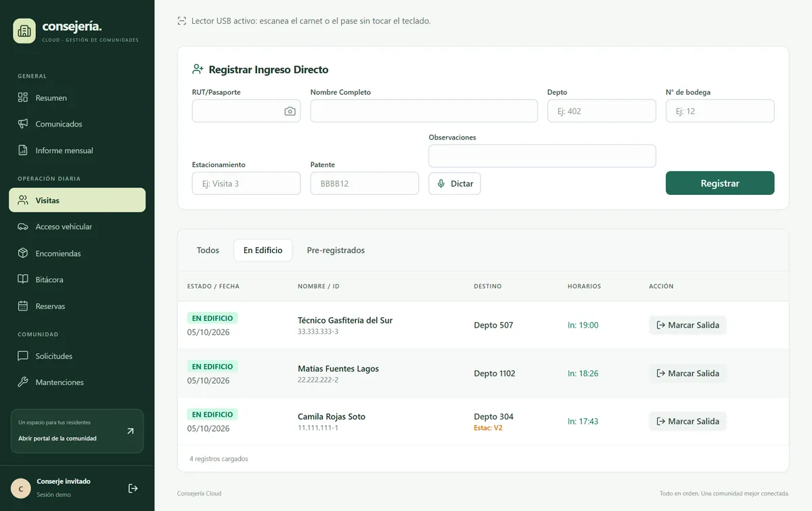Click the consejería building logo icon

pos(24,30)
